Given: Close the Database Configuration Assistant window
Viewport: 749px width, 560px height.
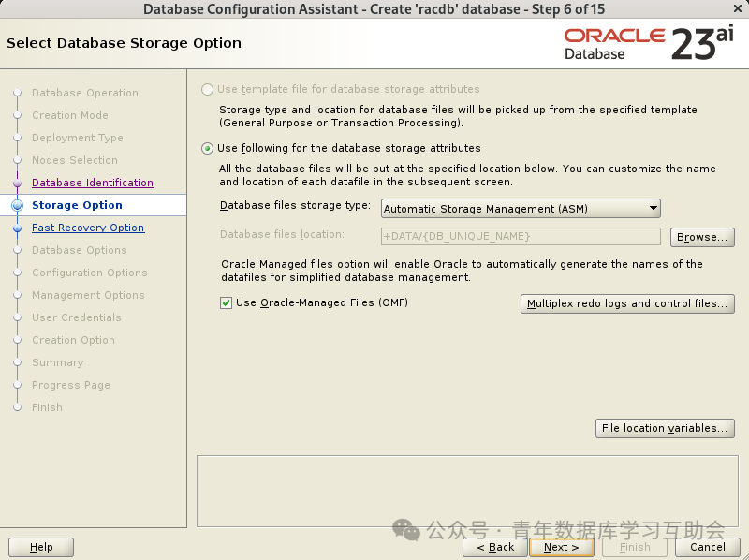Looking at the screenshot, I should coord(738,8).
